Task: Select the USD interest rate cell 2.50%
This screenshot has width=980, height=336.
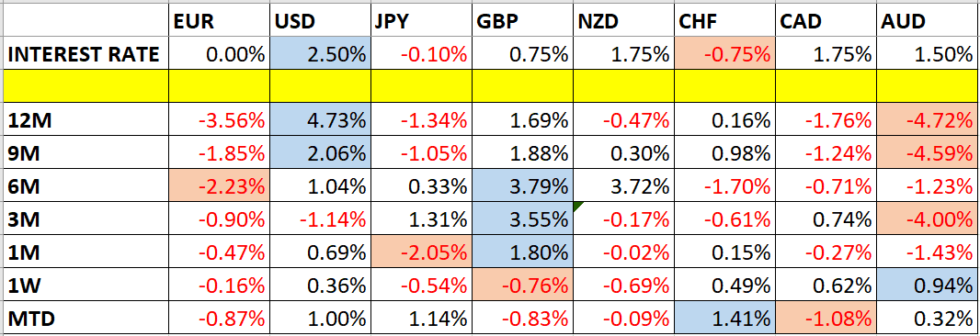Action: click(321, 54)
